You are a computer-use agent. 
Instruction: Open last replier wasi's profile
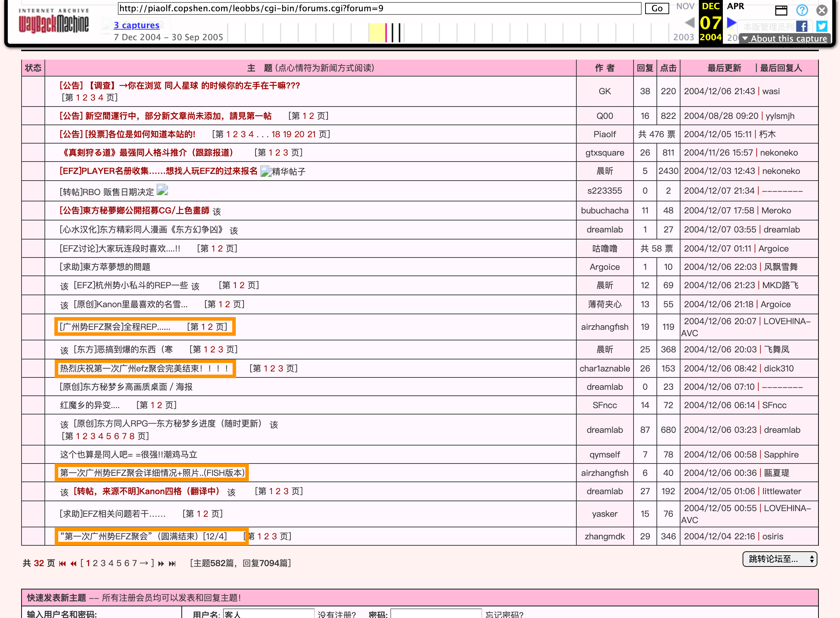(x=771, y=91)
